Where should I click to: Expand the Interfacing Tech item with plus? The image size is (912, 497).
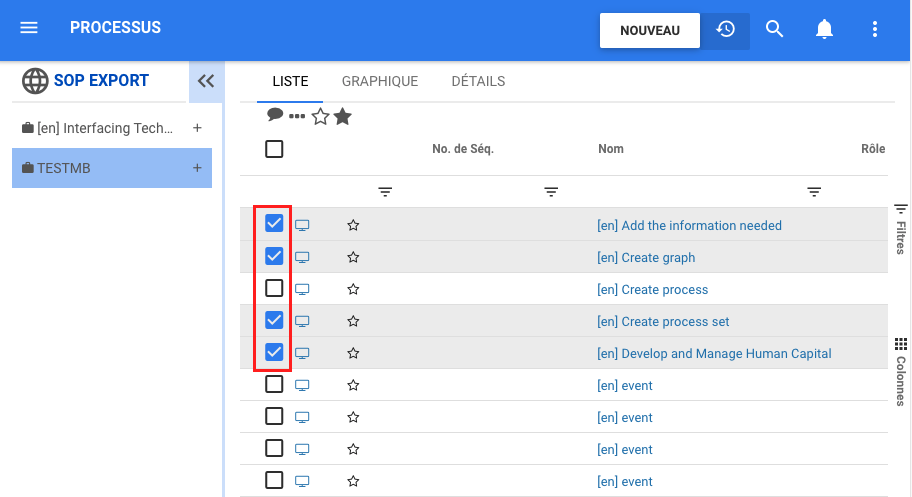[x=197, y=128]
